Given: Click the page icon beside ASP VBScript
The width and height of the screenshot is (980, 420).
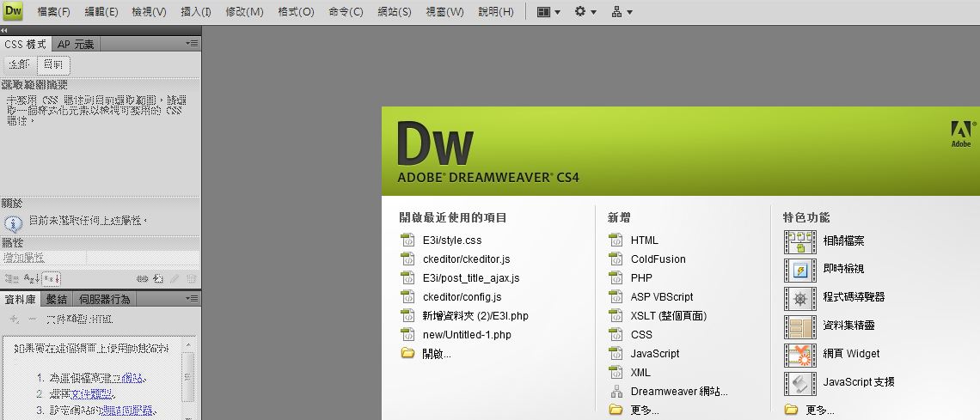Looking at the screenshot, I should pos(616,297).
